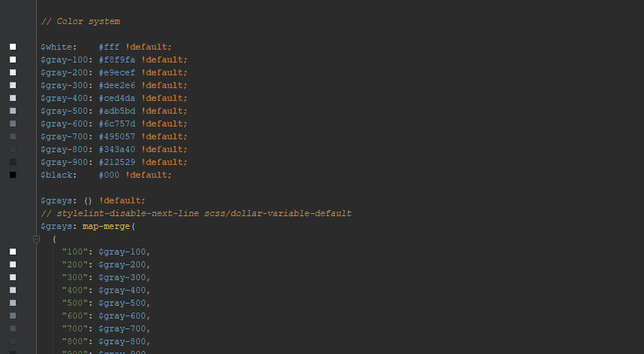Select the gutter swatch for $gray-600 declaration
The width and height of the screenshot is (644, 354).
coord(13,124)
